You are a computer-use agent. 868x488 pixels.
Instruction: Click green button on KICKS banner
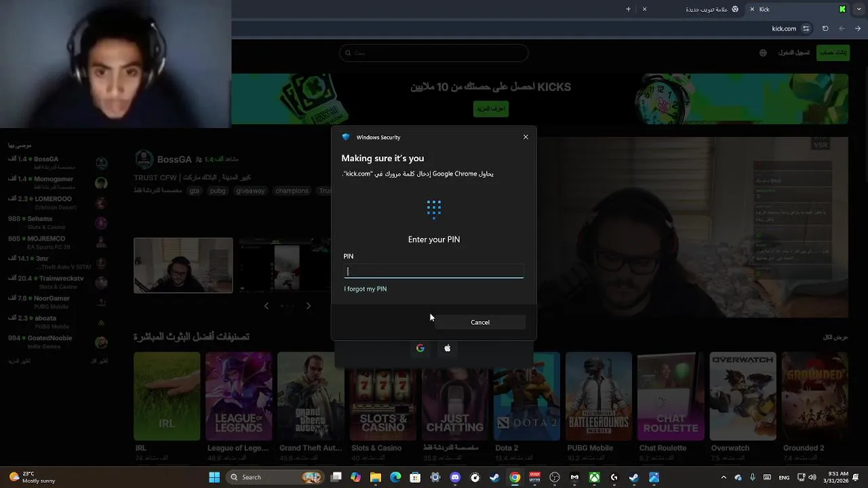click(x=491, y=108)
